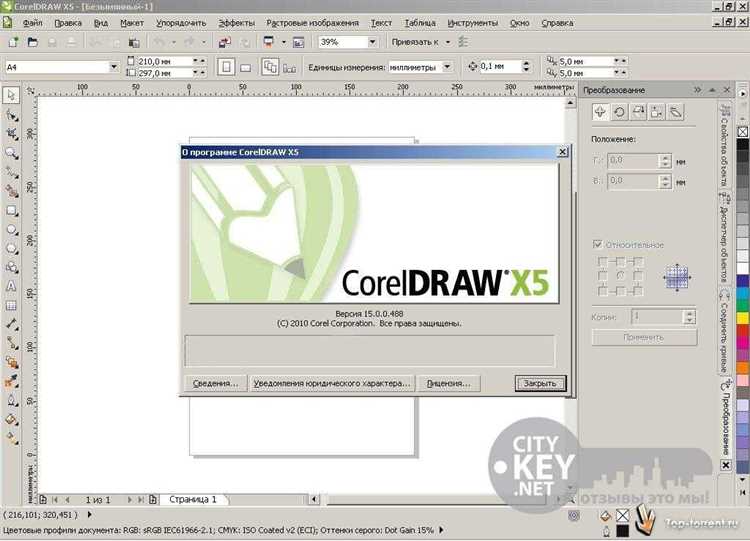
Task: Click the nudge offset 0,1 мм stepper
Action: click(526, 66)
